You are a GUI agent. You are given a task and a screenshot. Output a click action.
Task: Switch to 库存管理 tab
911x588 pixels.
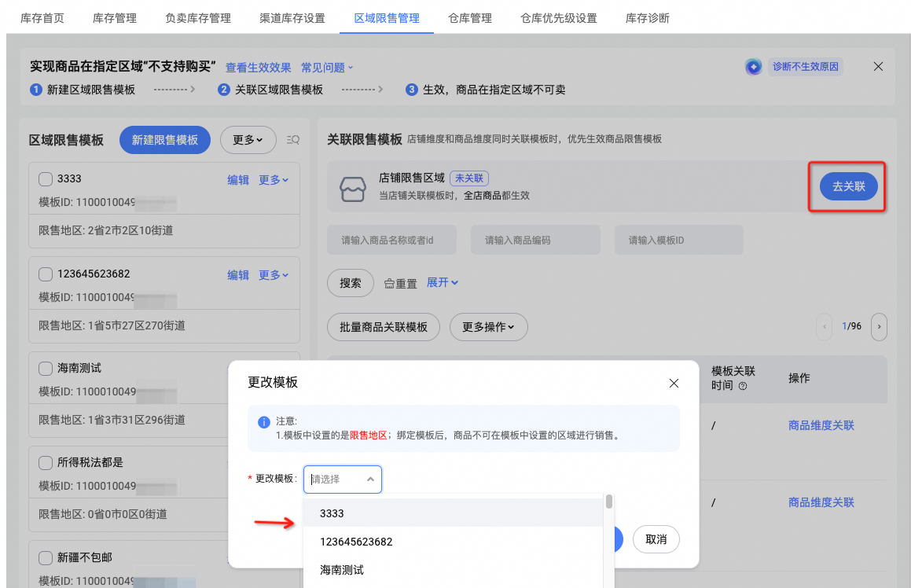pyautogui.click(x=115, y=18)
